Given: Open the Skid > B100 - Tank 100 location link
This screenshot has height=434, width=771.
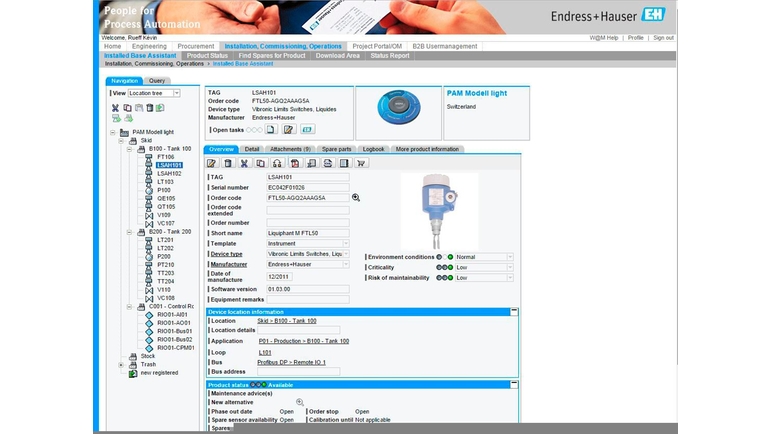Looking at the screenshot, I should click(287, 321).
